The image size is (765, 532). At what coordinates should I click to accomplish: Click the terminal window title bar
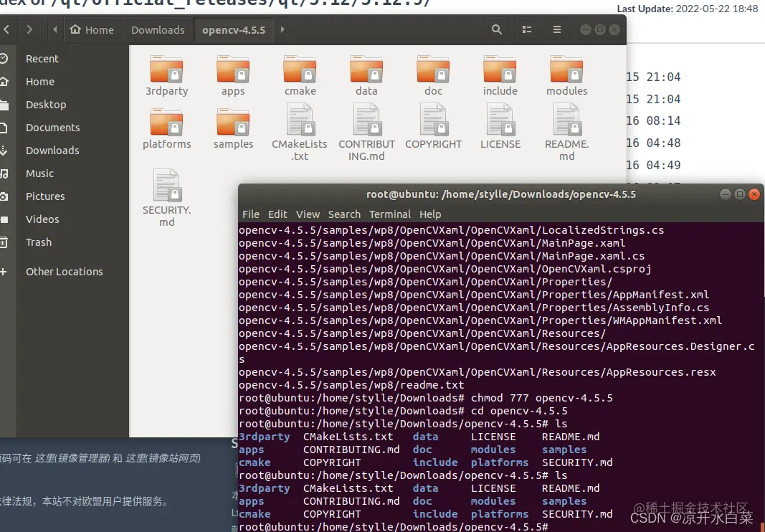[501, 194]
